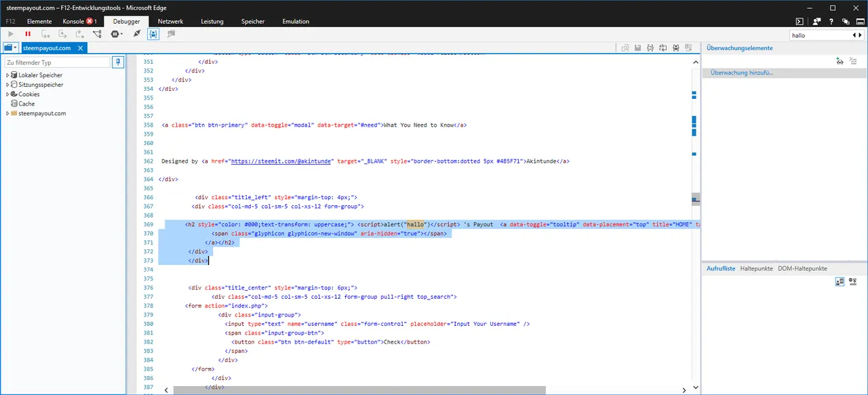This screenshot has width=868, height=395.
Task: Select the Haltepunkte tab
Action: [756, 268]
